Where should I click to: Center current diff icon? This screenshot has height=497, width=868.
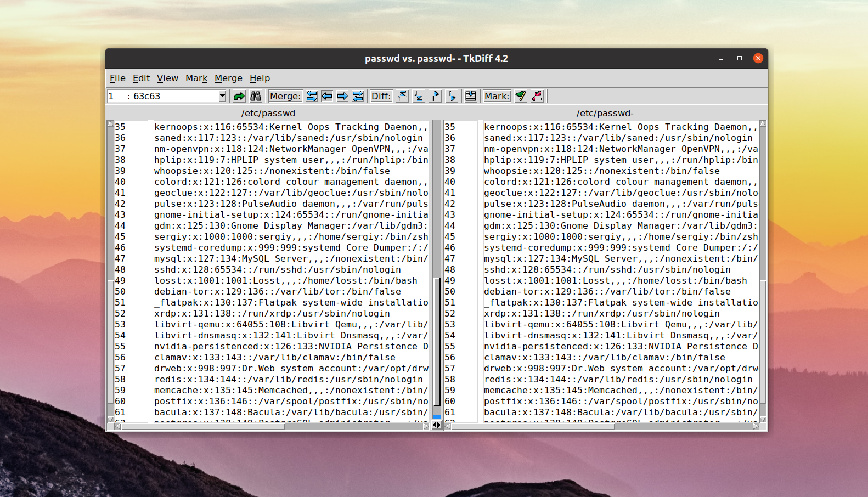471,96
